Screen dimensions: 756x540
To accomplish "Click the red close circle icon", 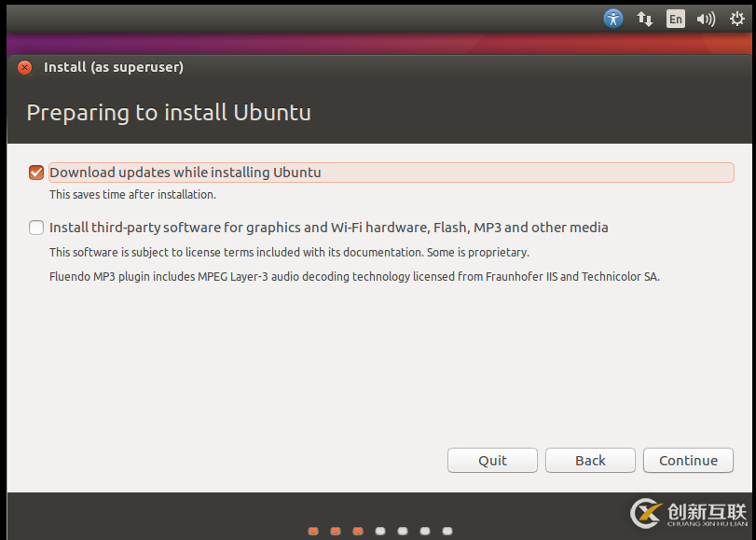I will coord(23,67).
